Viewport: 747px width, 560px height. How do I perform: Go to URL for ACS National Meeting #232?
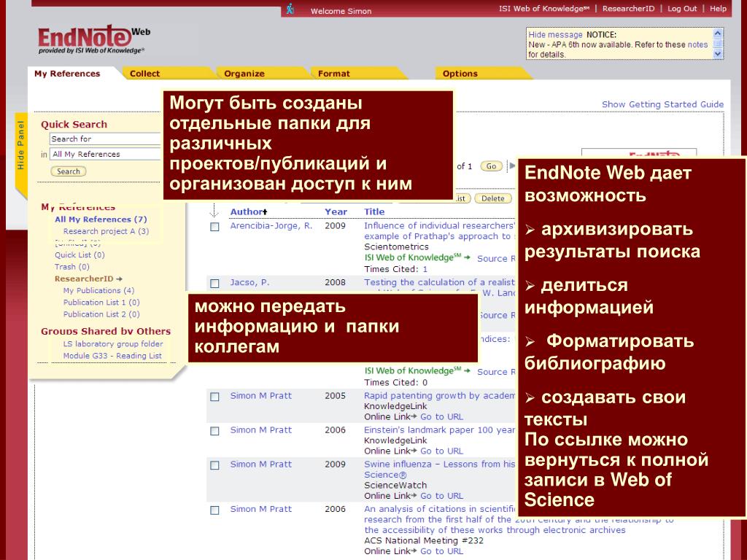[x=441, y=551]
